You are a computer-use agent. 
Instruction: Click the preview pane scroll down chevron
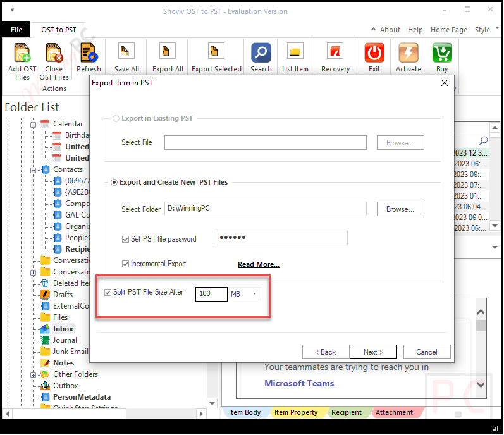pos(481,384)
